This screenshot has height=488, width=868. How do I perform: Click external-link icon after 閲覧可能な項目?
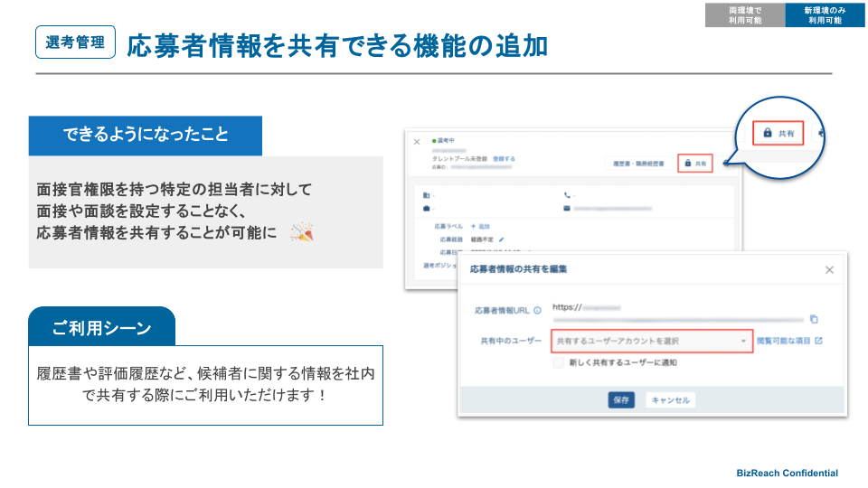819,341
